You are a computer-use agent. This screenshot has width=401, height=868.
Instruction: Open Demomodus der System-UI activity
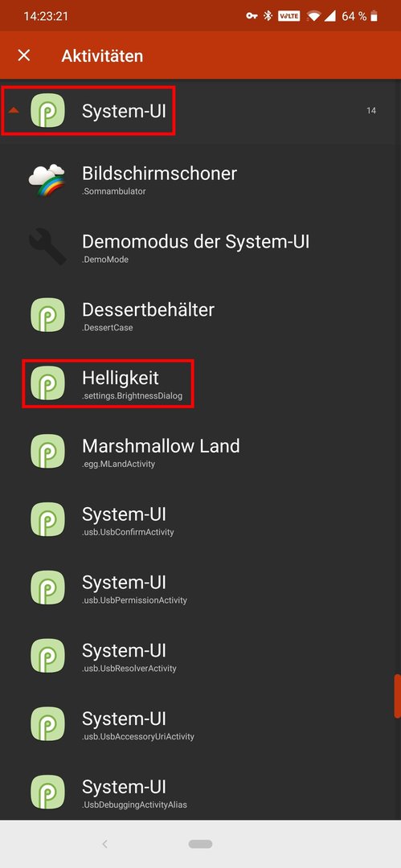201,247
